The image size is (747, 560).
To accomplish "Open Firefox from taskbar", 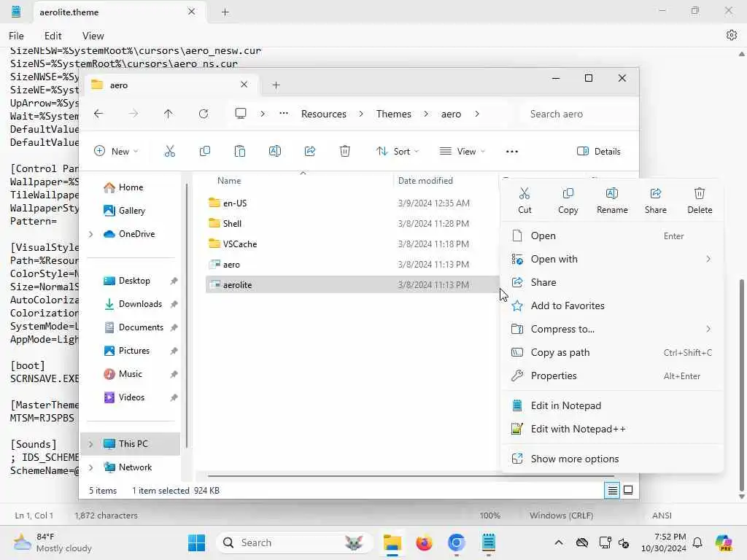I will tap(424, 542).
